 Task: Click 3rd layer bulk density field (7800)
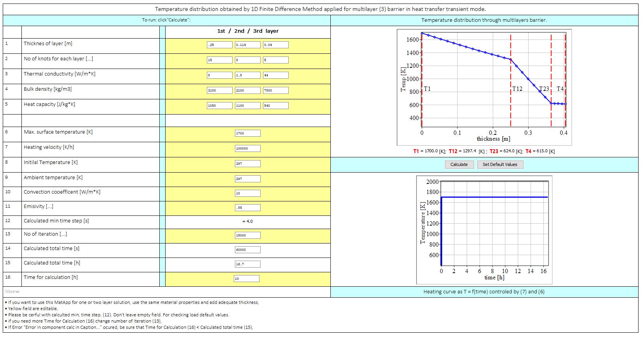[x=276, y=90]
